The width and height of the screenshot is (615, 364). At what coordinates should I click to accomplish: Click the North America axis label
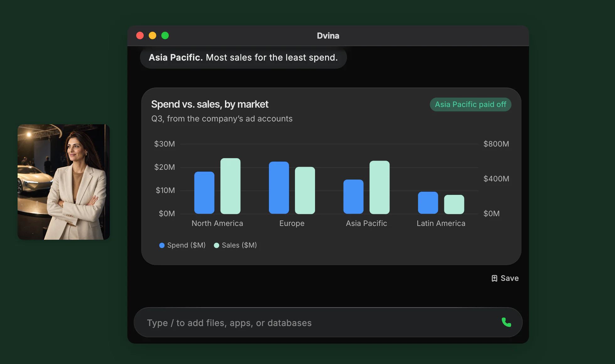pos(217,223)
